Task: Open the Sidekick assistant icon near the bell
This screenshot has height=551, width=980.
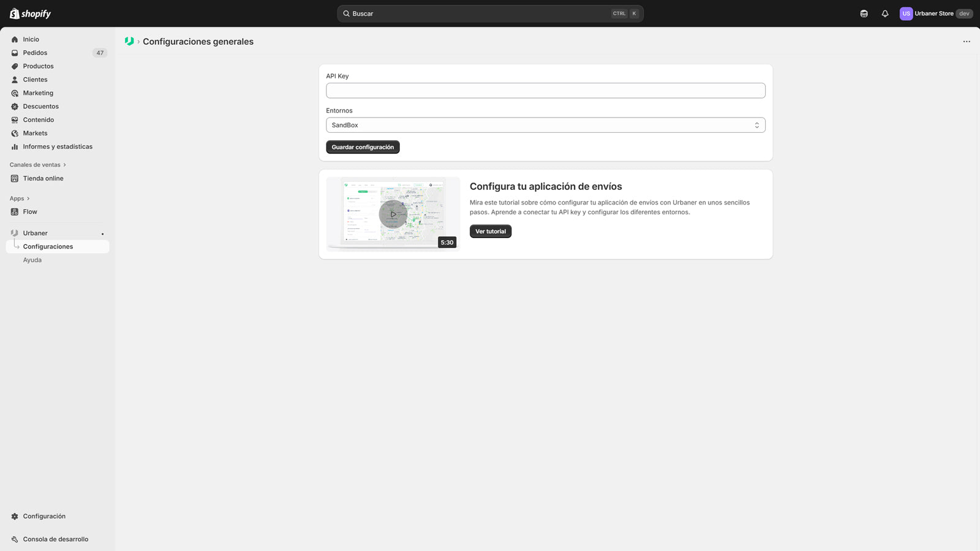Action: coord(864,13)
